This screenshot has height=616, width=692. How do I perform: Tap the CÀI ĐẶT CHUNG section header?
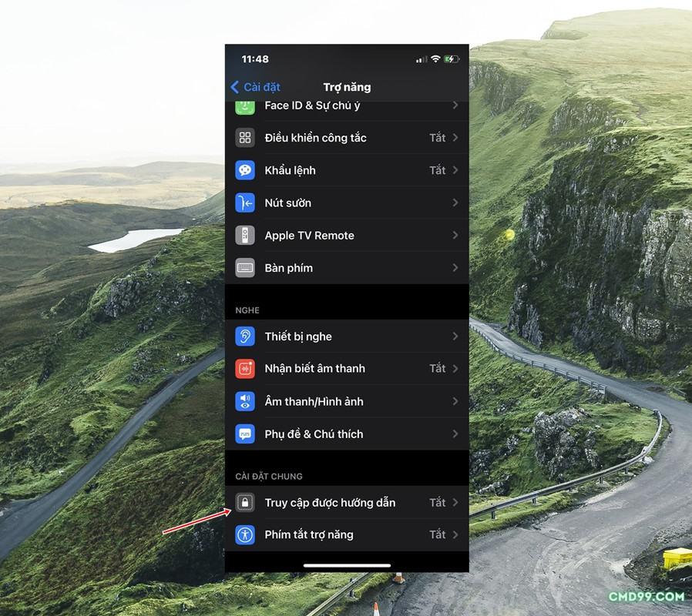[269, 476]
